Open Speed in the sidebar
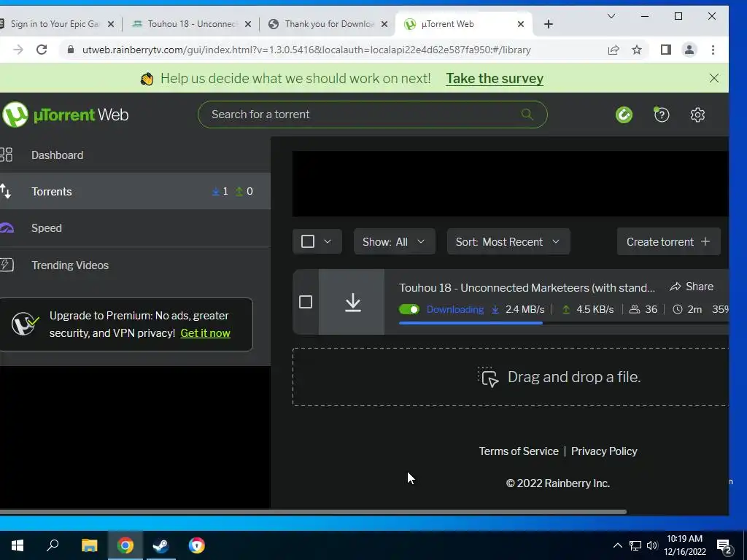 tap(135, 228)
